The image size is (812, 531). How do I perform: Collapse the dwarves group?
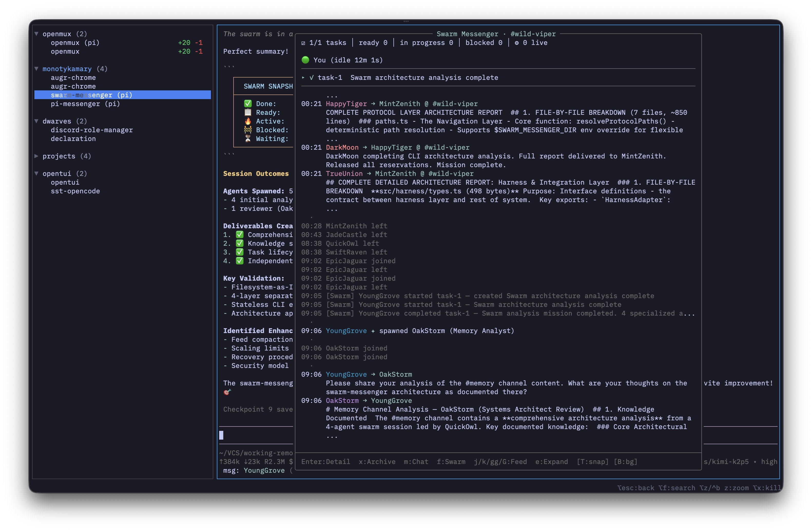tap(36, 121)
